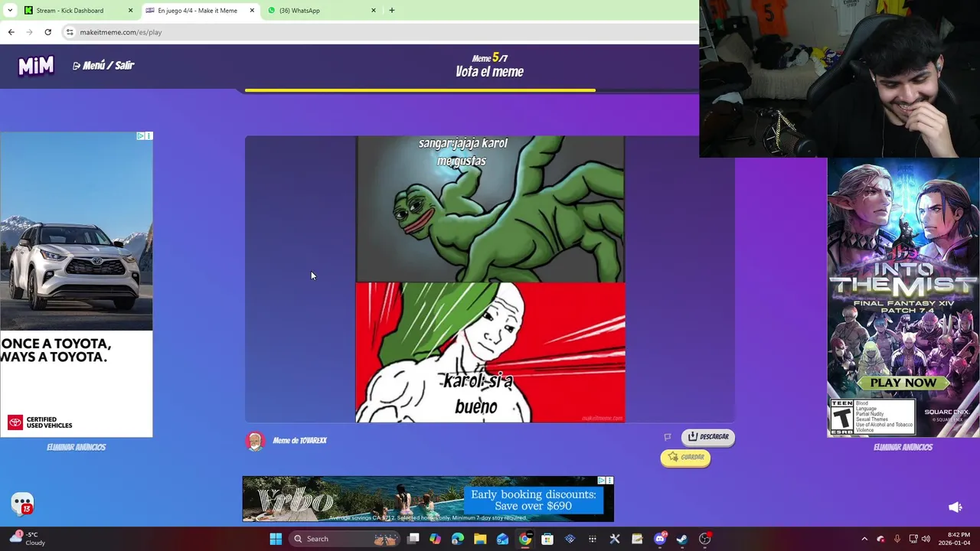
Task: Click the DESCARGAR button
Action: click(708, 437)
